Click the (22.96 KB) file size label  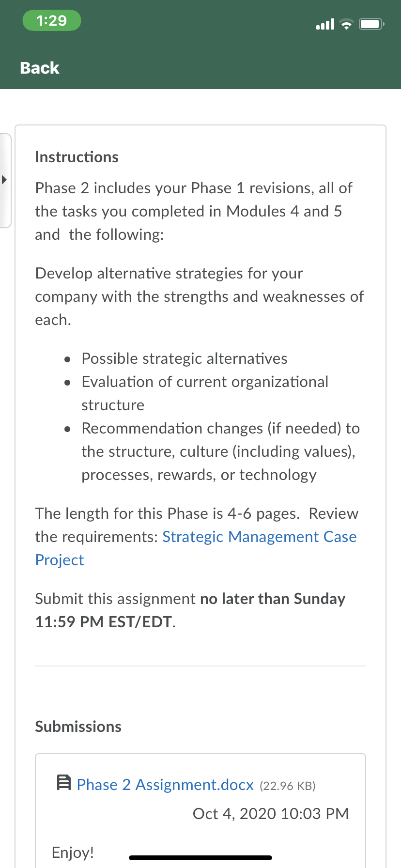tap(288, 786)
